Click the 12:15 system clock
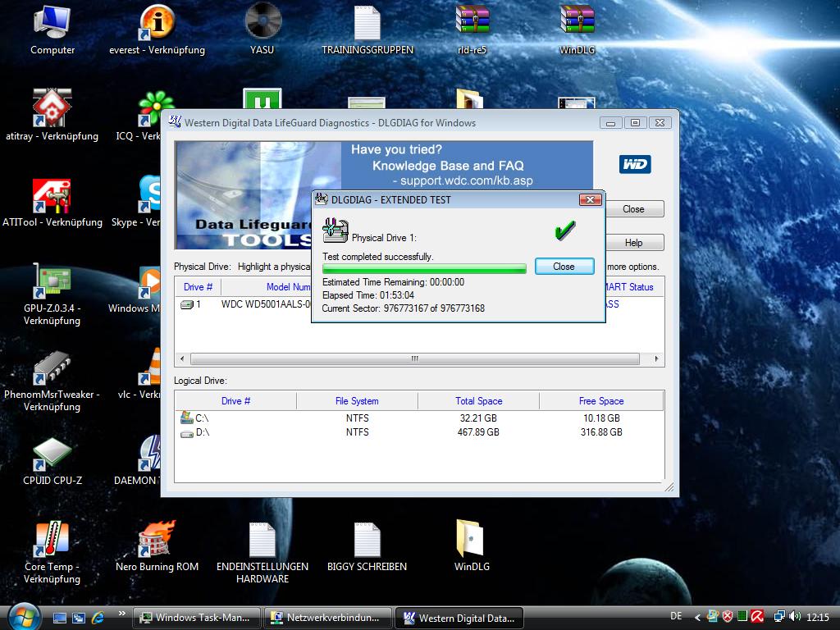 [x=818, y=617]
